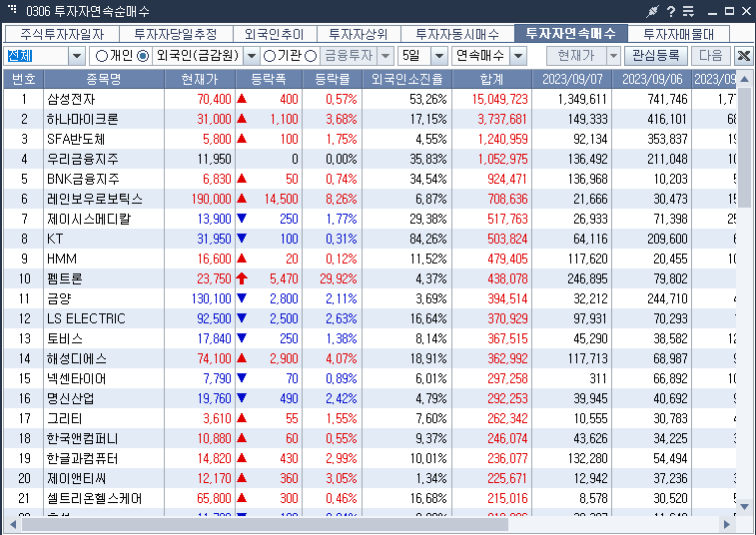This screenshot has height=535, width=756.
Task: Select the 투자자연속매수 tab
Action: [x=571, y=33]
